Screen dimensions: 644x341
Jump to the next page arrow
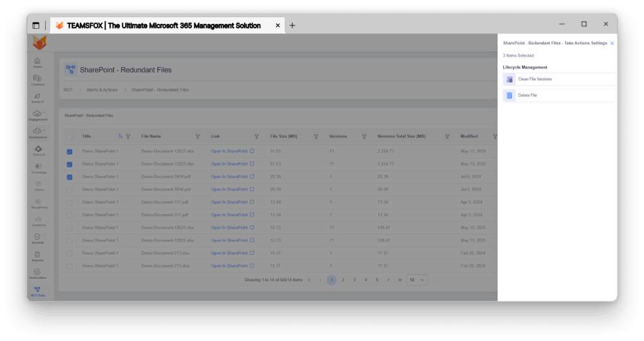coord(389,280)
